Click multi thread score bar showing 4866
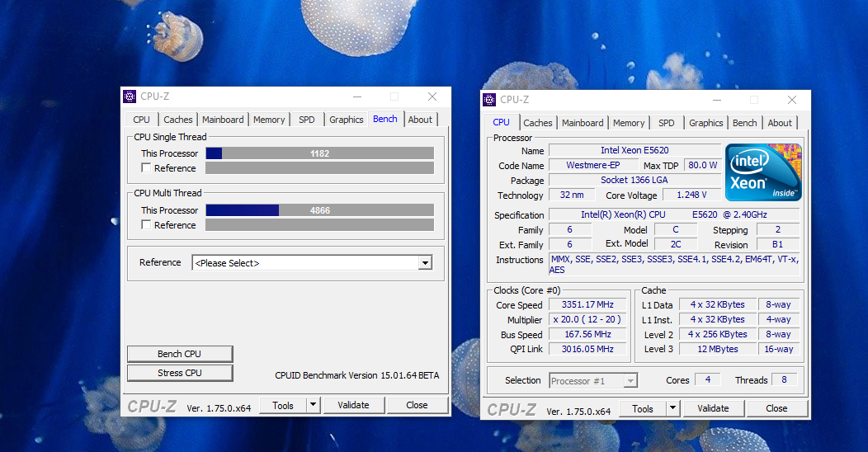This screenshot has height=452, width=868. [320, 210]
